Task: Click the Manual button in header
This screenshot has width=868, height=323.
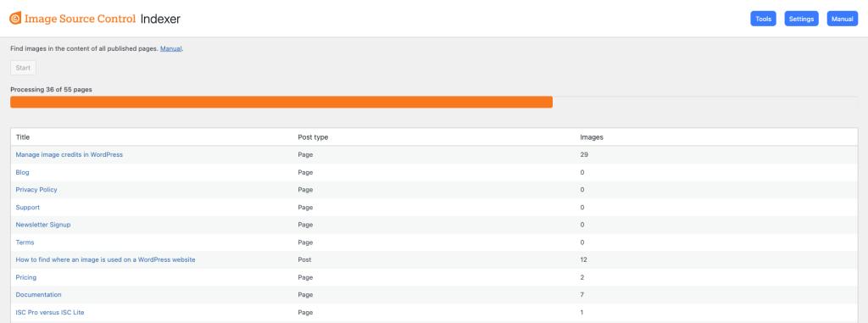Action: 842,19
